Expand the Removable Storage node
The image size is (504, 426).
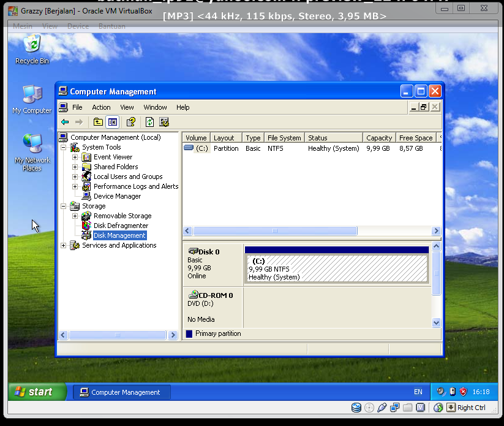point(75,216)
